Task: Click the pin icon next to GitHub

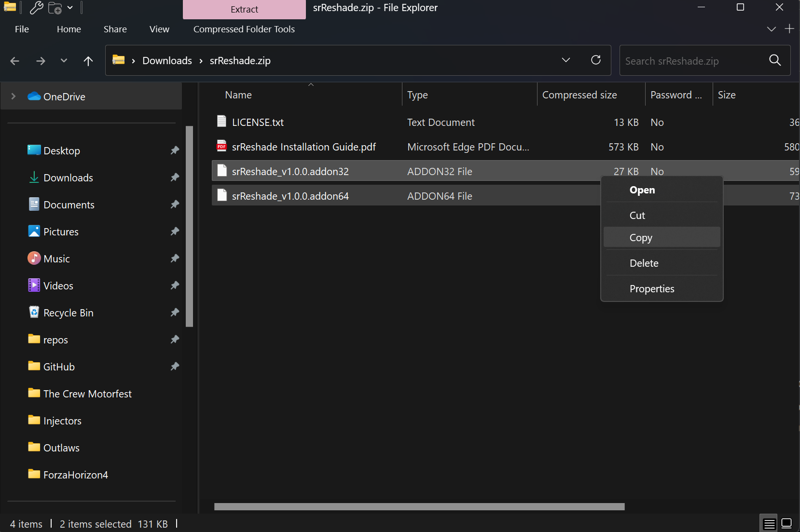Action: pos(175,367)
